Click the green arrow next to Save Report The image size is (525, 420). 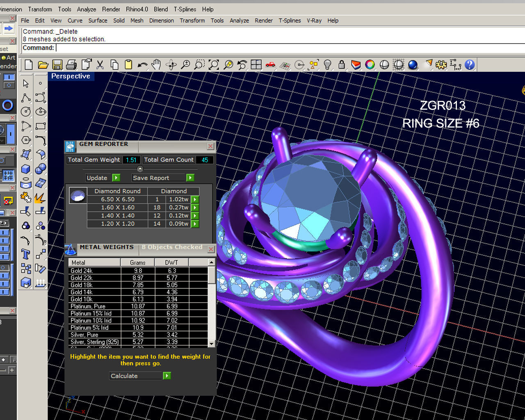190,178
